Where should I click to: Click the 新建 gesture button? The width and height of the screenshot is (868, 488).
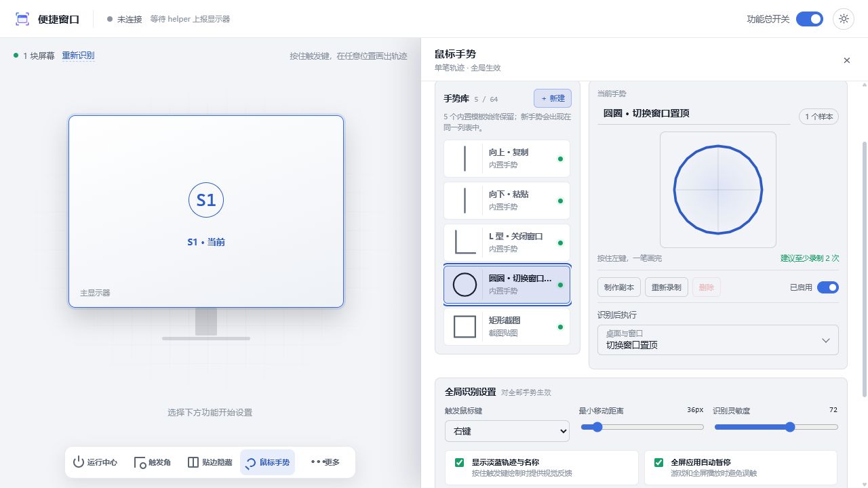[553, 98]
